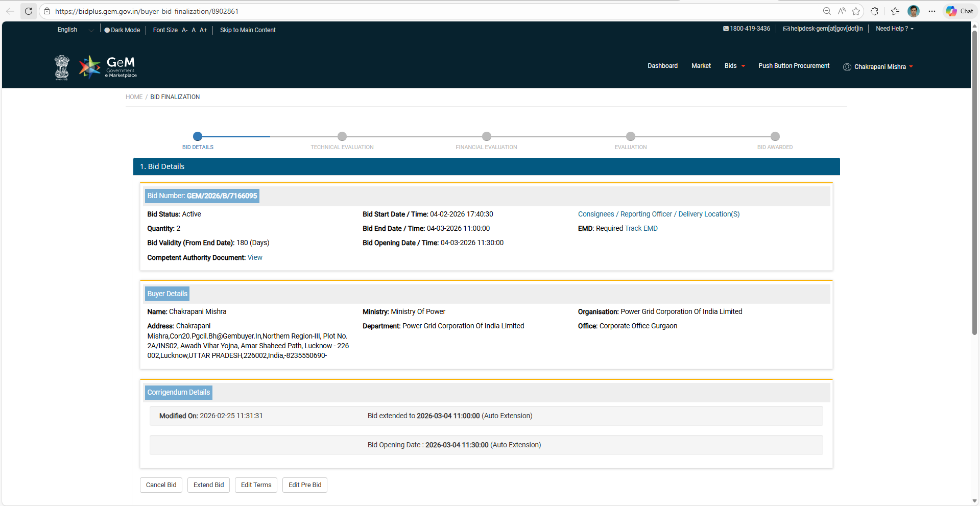Open the English language dropdown

[75, 30]
